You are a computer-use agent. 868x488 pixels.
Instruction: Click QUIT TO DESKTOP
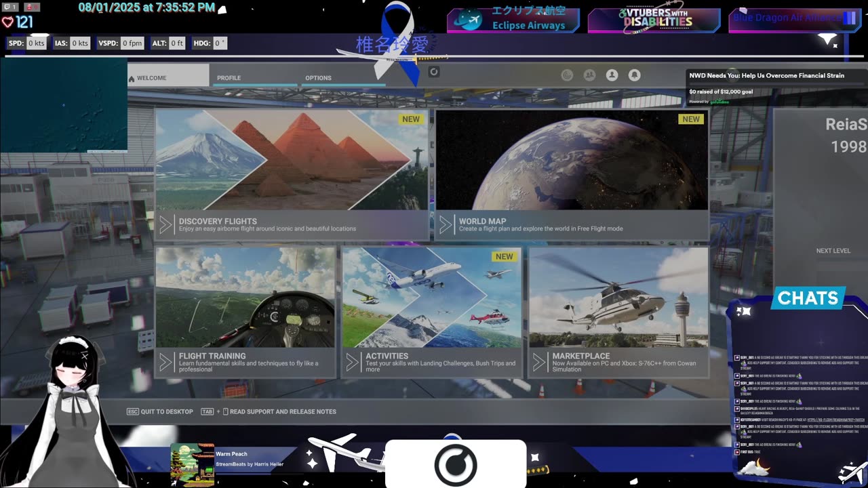pyautogui.click(x=167, y=411)
